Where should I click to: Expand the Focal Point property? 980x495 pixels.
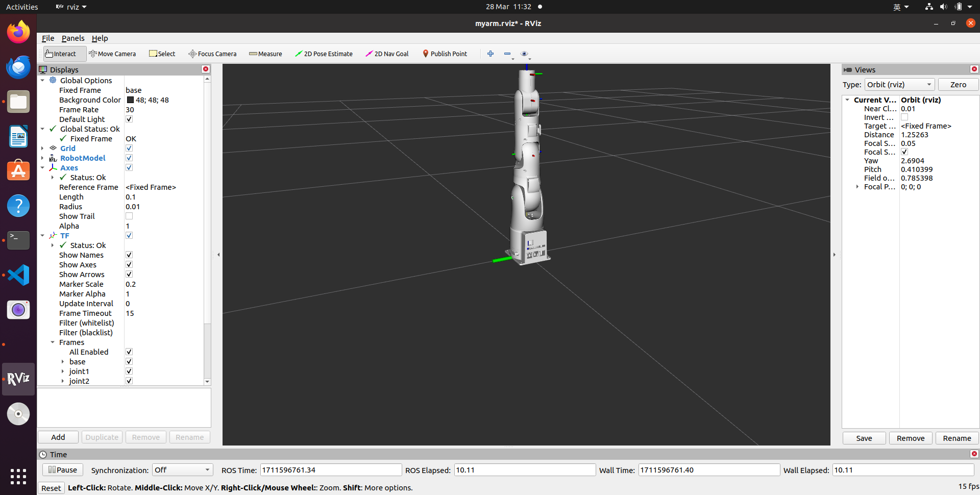point(857,187)
